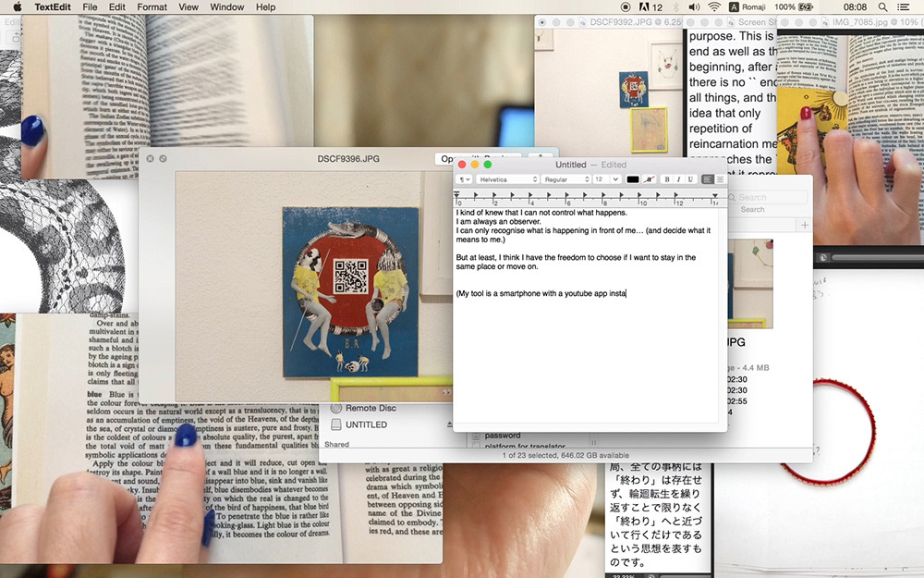Open the Format menu
924x578 pixels.
pyautogui.click(x=152, y=7)
